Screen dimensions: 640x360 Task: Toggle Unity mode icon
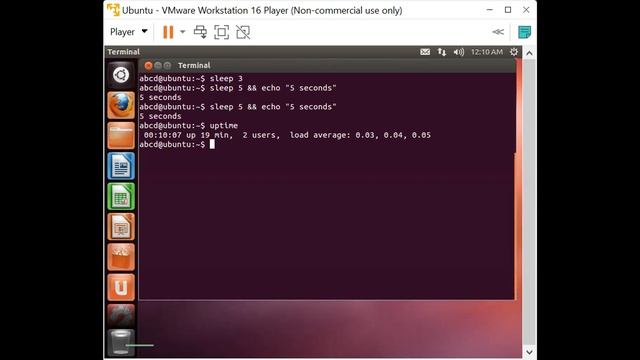pos(243,32)
